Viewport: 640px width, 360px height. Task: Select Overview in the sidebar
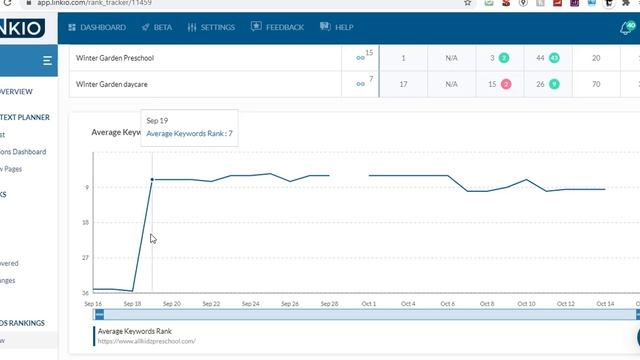click(x=16, y=91)
